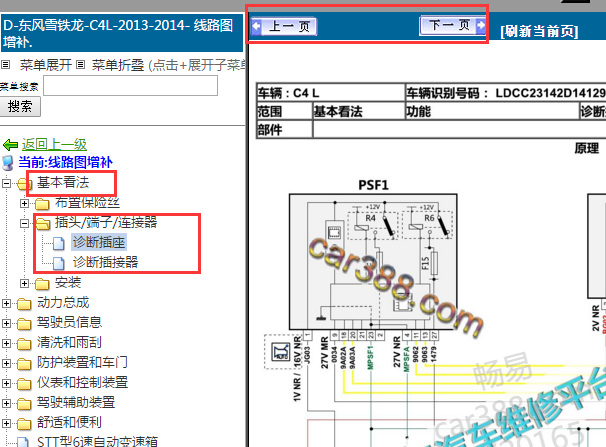Expand the 舒适和便利 tree node
Viewport: 606px width, 447px height.
pyautogui.click(x=7, y=423)
